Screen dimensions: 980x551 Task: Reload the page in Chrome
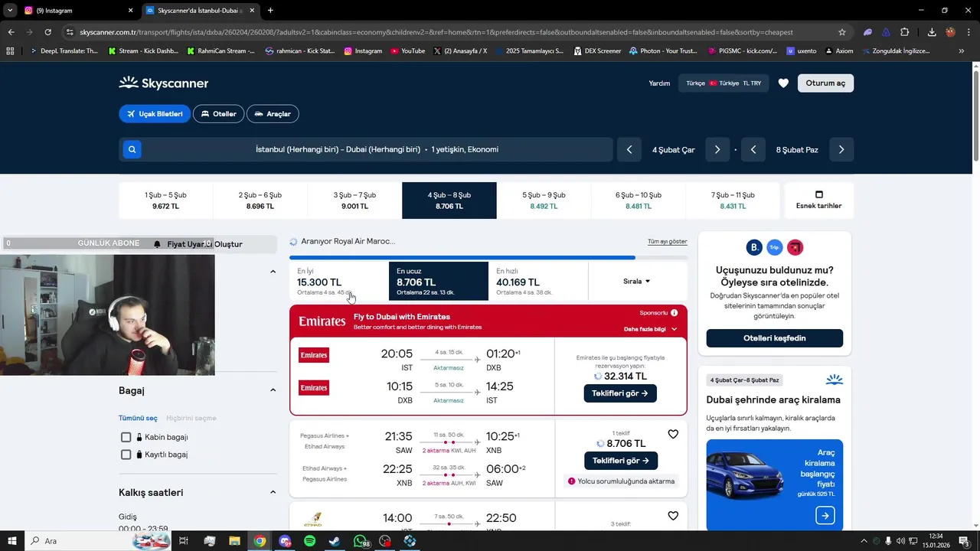(x=47, y=32)
